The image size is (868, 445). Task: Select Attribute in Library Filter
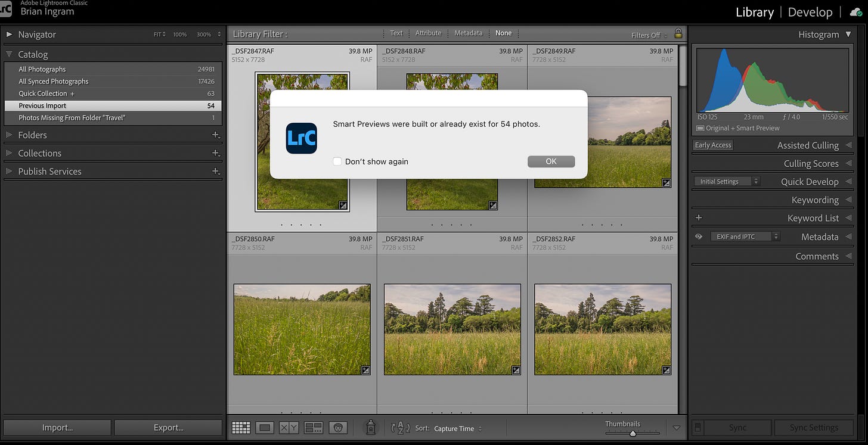(x=428, y=33)
